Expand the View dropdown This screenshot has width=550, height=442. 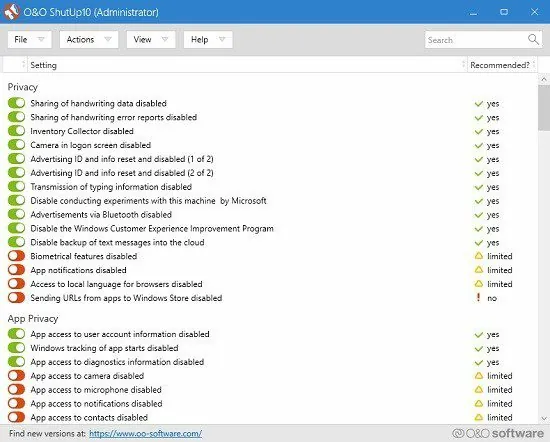pos(151,39)
